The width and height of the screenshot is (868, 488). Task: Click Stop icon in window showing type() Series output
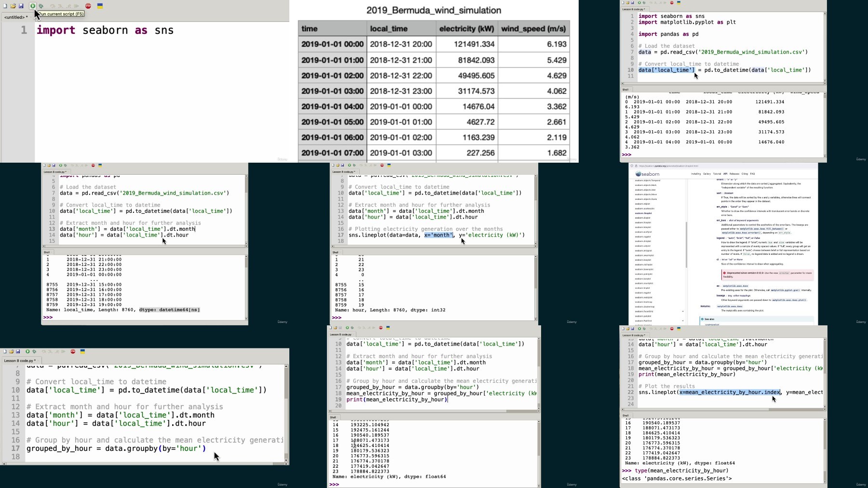click(x=672, y=329)
